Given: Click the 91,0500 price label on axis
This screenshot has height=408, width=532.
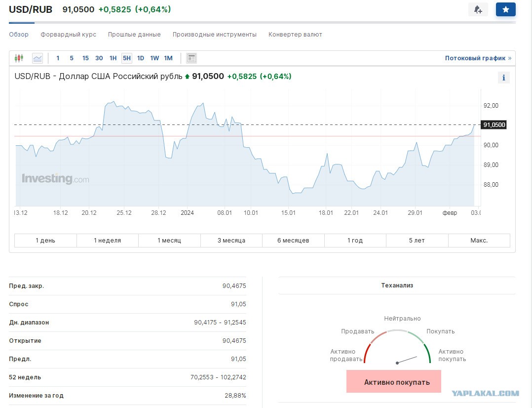Looking at the screenshot, I should tap(494, 125).
